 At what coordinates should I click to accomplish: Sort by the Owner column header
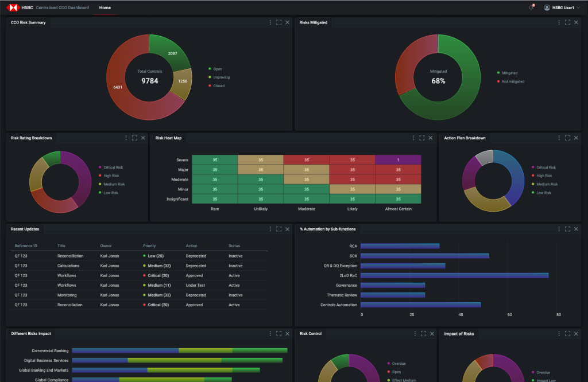(x=106, y=246)
